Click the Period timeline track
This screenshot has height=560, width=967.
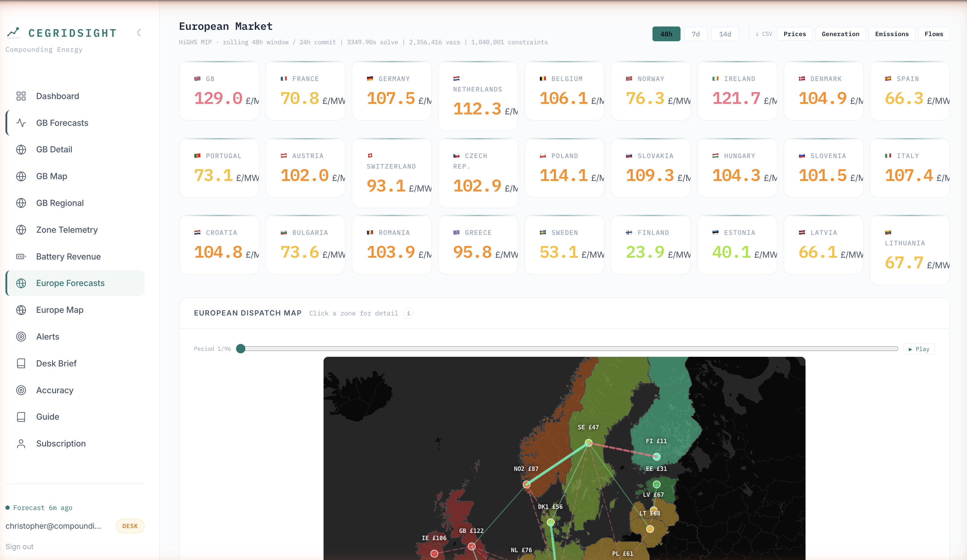click(567, 349)
